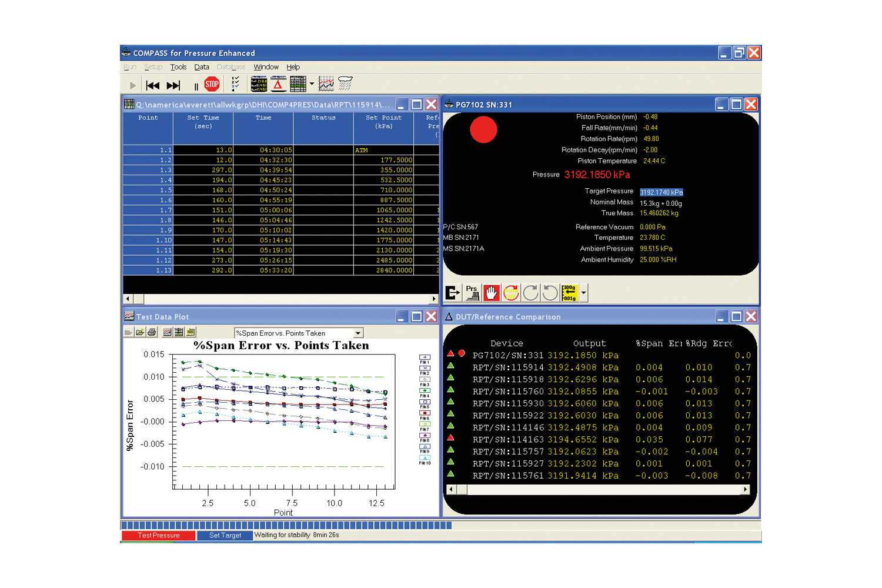882x588 pixels.
Task: Open the dropdown next to the data display toolbar icon
Action: [x=310, y=84]
